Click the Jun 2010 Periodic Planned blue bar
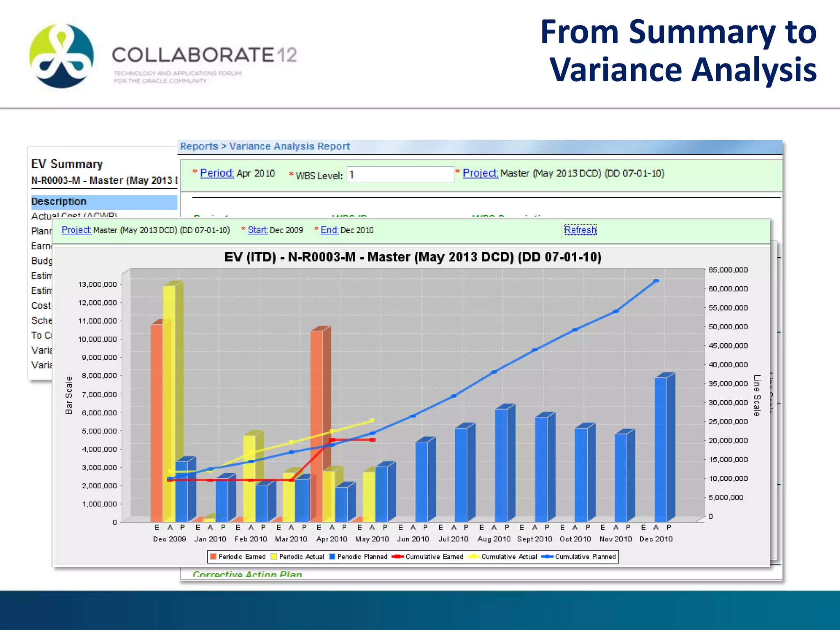840x630 pixels. coord(422,482)
